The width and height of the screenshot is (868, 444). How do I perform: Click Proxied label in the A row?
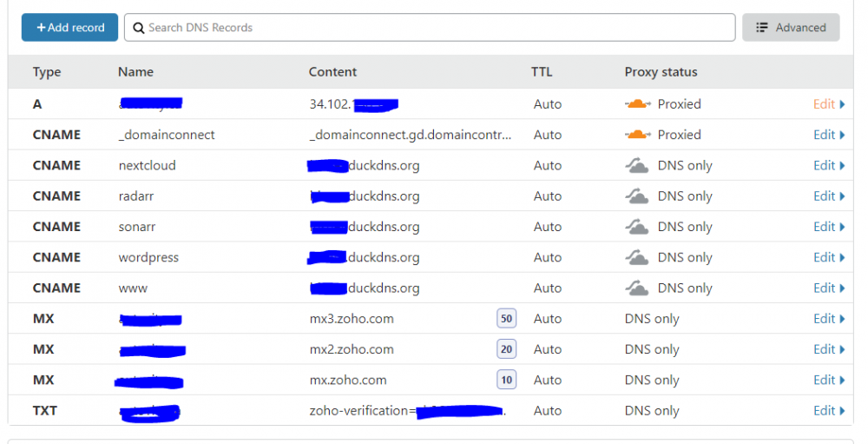pyautogui.click(x=680, y=104)
